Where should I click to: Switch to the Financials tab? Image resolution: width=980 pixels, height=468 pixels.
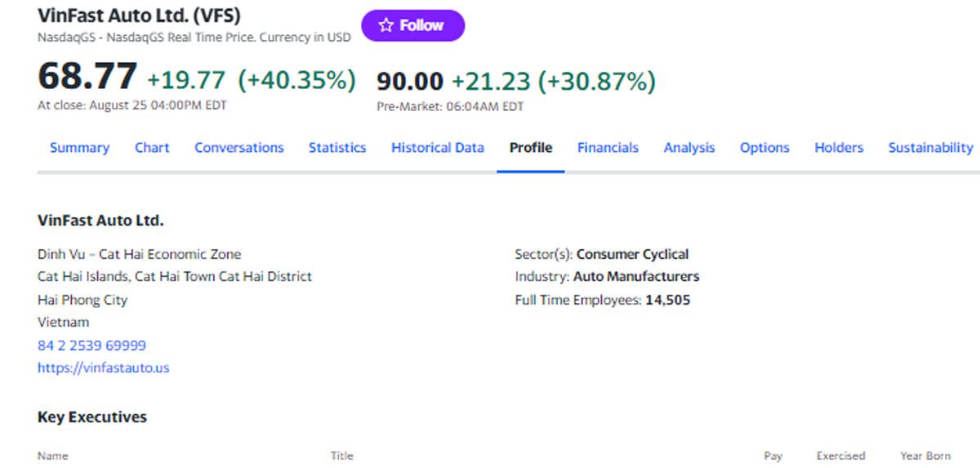(608, 148)
